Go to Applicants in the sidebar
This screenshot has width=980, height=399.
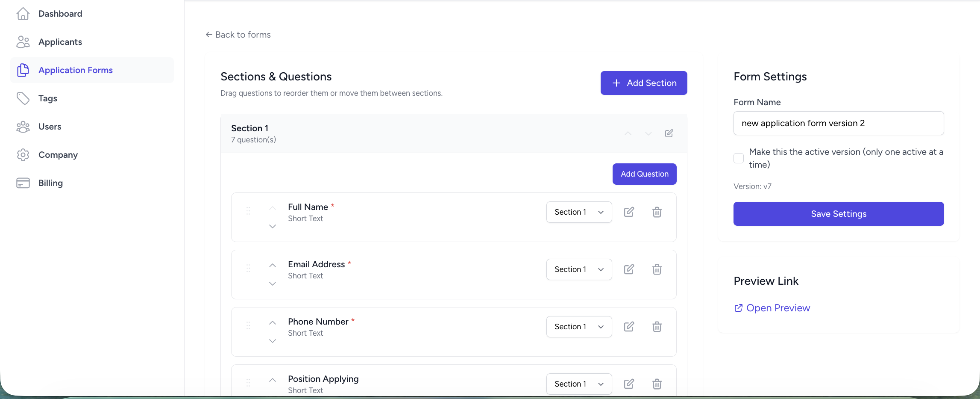[60, 42]
